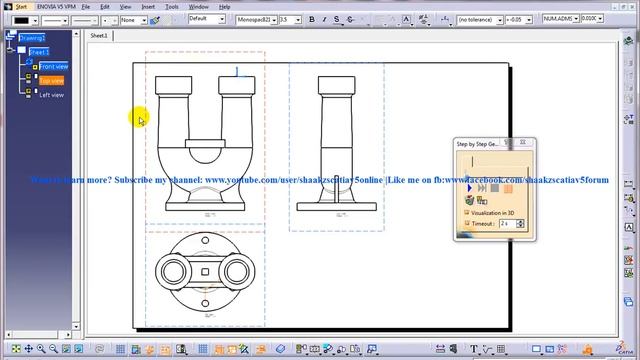
Task: Select Left view in the tree
Action: (x=51, y=95)
